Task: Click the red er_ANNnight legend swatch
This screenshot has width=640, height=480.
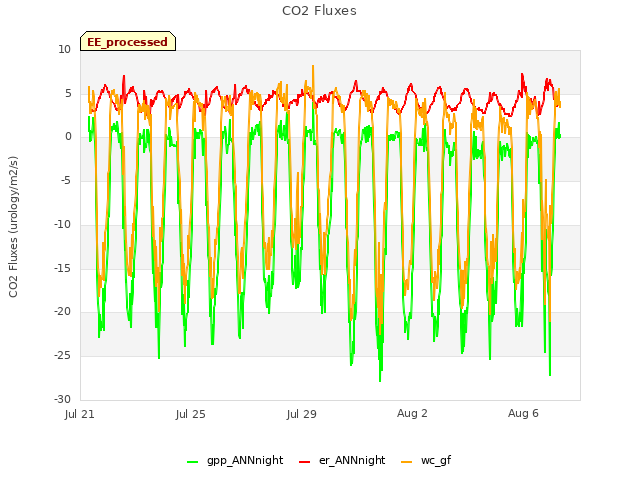Action: pyautogui.click(x=304, y=462)
